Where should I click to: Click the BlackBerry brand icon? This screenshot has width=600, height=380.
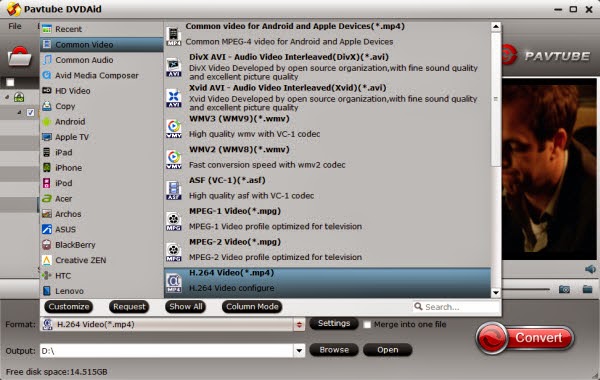click(47, 245)
